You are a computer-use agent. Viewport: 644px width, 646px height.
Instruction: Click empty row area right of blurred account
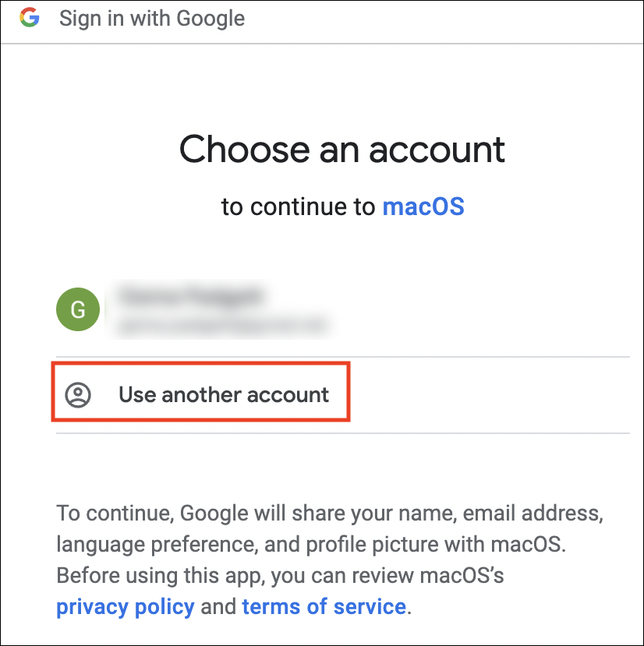pyautogui.click(x=483, y=309)
